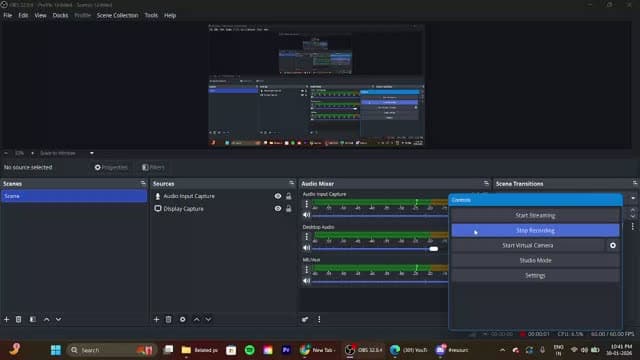Image resolution: width=640 pixels, height=360 pixels.
Task: Open the Help menu
Action: tap(170, 15)
